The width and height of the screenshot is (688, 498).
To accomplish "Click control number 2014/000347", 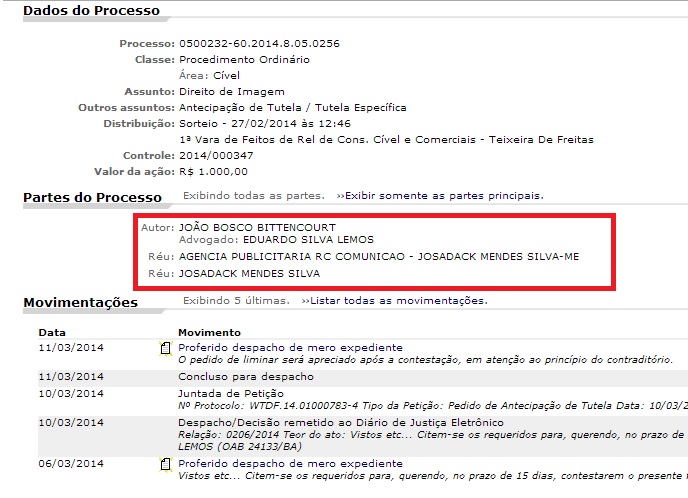I will tap(216, 155).
